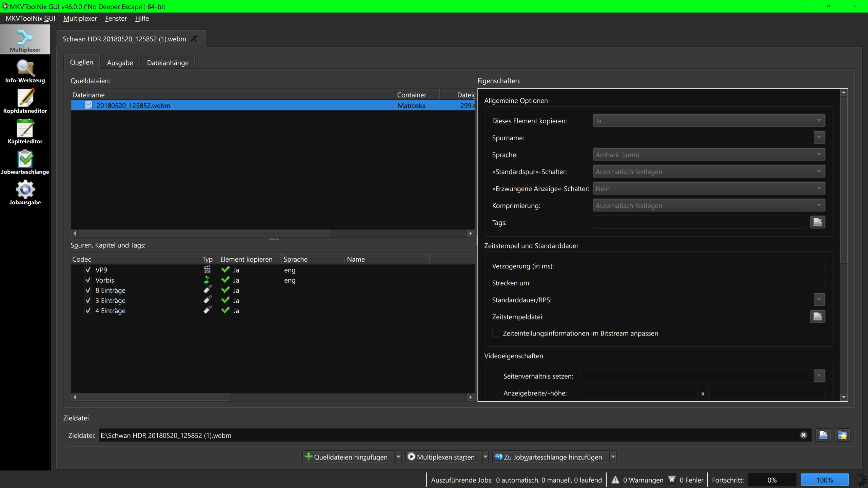Uncheck the VP9 track checkbox
This screenshot has height=488, width=868.
(x=88, y=270)
